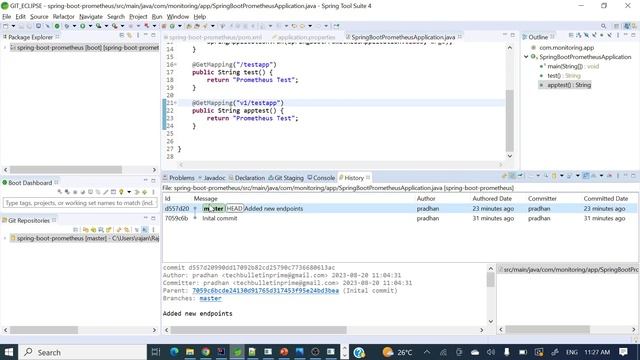Screen dimensions: 640x360
Task: Switch to the Console tab
Action: [x=321, y=178]
